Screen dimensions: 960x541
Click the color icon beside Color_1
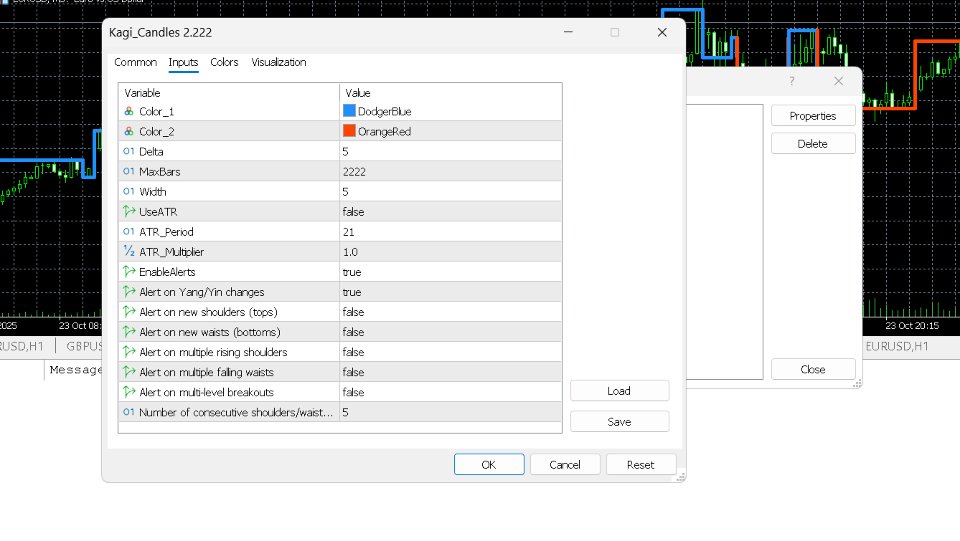(129, 111)
